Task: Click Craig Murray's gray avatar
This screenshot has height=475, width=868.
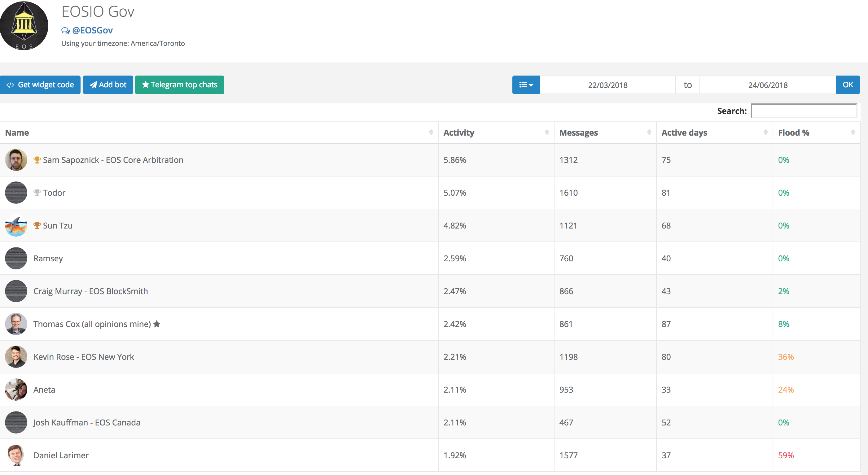Action: (x=16, y=291)
